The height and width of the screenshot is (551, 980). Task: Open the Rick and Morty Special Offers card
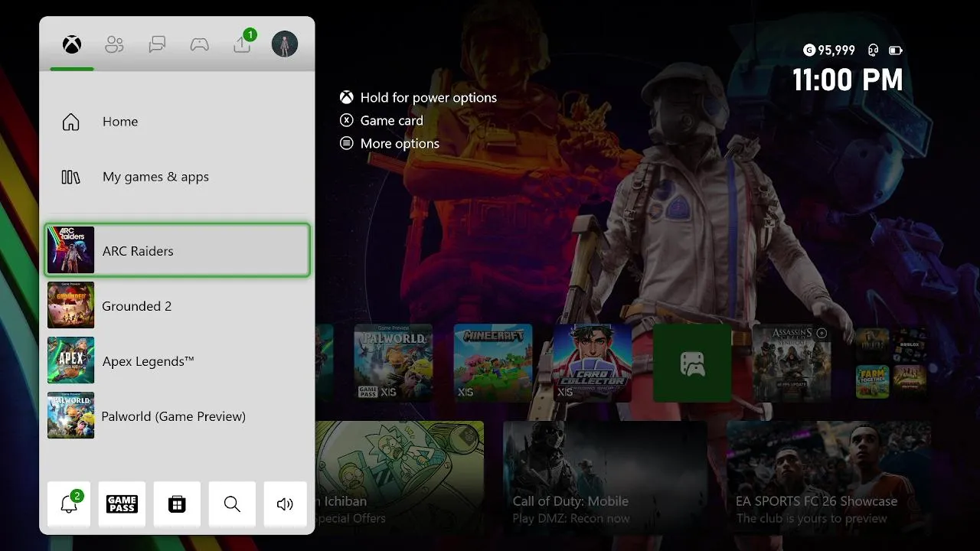coord(400,476)
